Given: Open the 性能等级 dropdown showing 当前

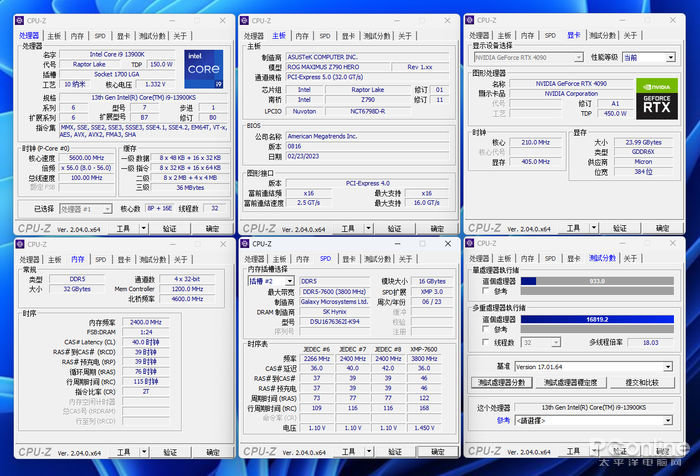Looking at the screenshot, I should coord(649,57).
